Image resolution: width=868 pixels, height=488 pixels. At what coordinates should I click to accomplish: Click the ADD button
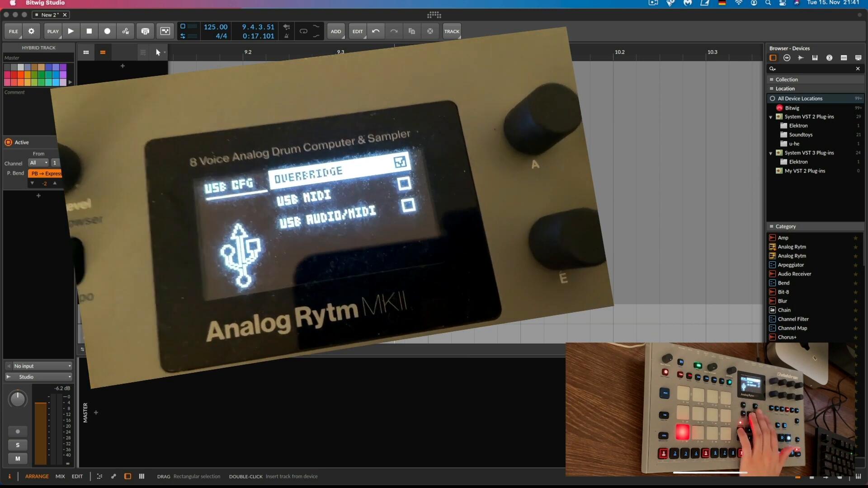335,31
